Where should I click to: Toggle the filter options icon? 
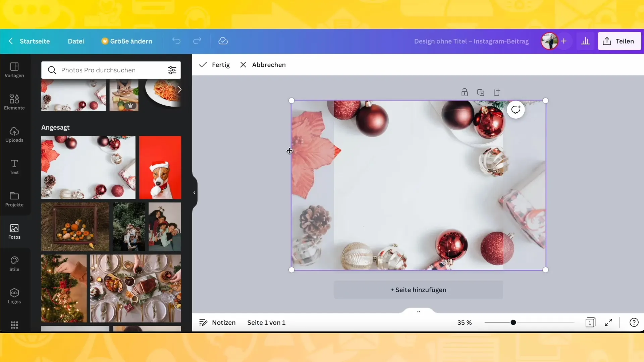[x=172, y=70]
